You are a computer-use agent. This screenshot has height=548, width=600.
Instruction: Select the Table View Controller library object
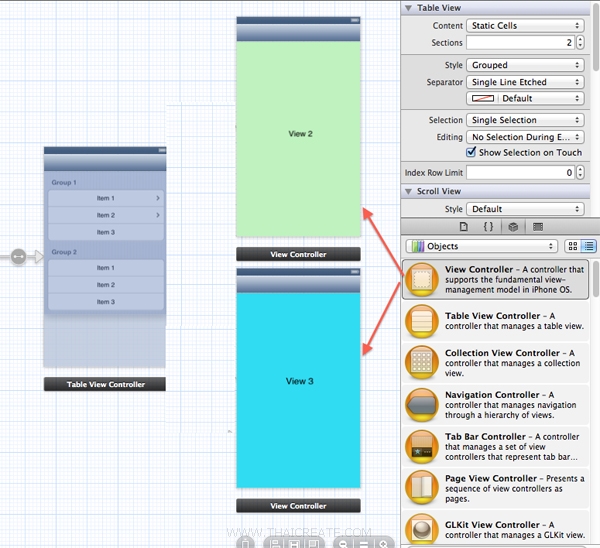495,321
